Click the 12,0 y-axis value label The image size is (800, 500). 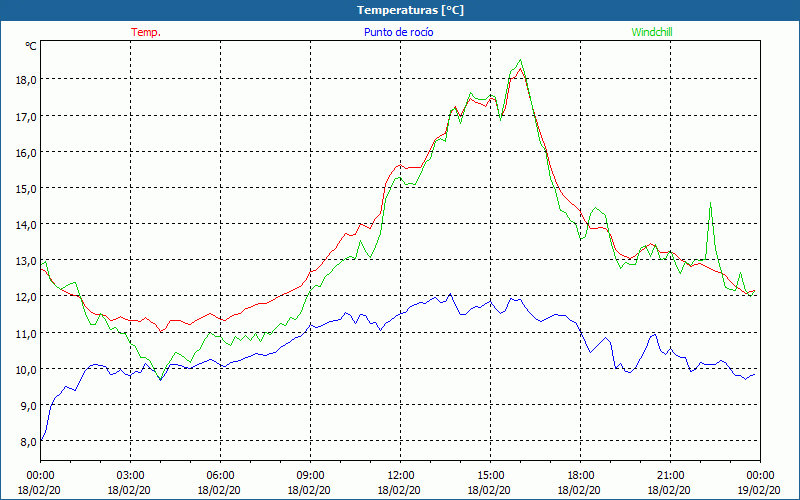24,297
